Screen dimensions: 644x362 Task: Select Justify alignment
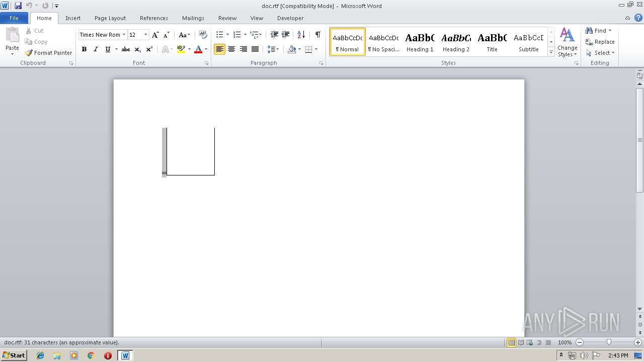tap(255, 49)
